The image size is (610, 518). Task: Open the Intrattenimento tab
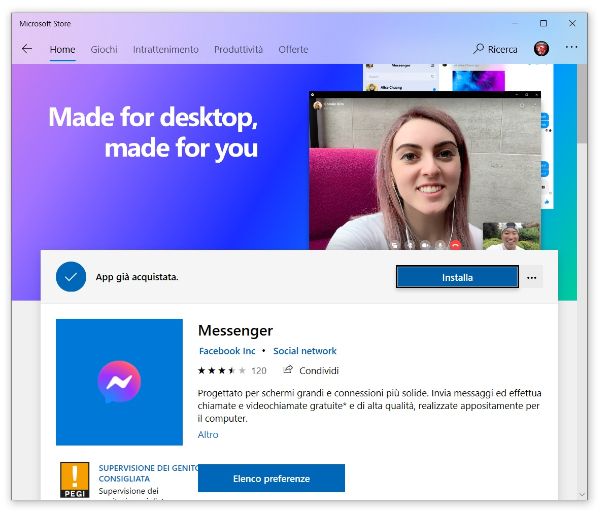pyautogui.click(x=166, y=50)
